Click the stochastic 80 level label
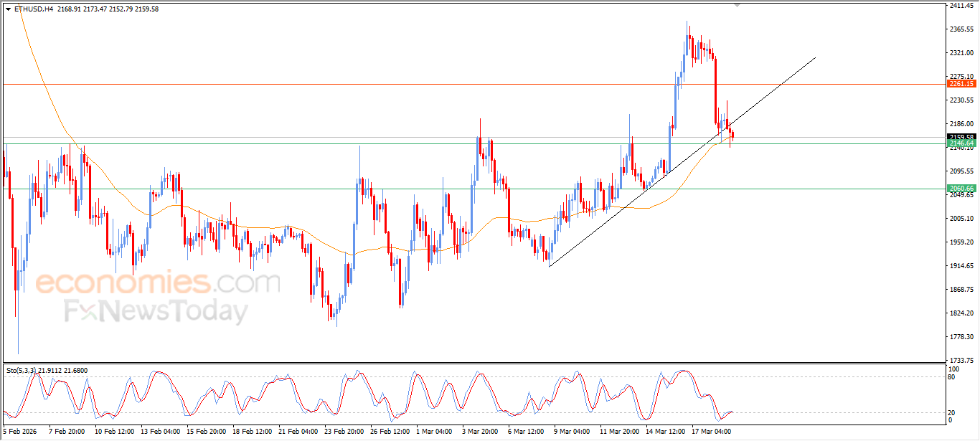 tap(952, 377)
